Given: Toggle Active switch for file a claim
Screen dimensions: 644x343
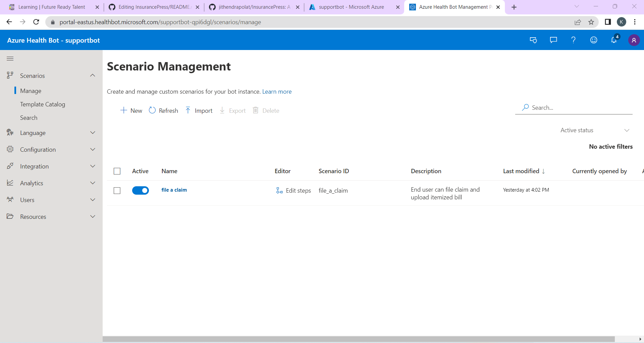Looking at the screenshot, I should (141, 190).
